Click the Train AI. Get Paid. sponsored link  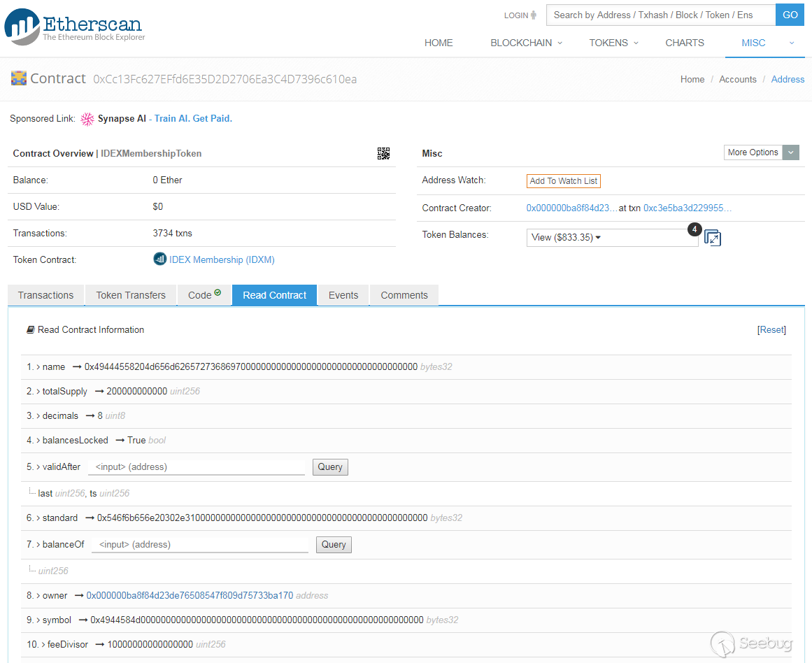(x=193, y=119)
